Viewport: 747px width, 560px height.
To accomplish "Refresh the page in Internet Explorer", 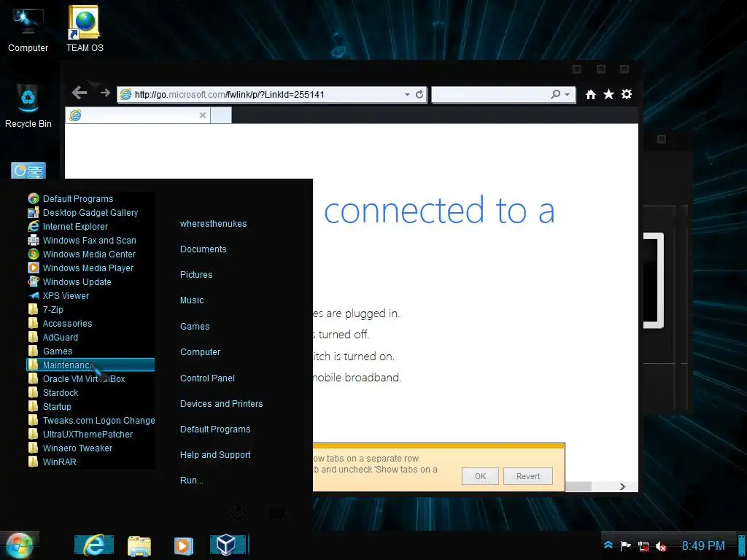I will tap(419, 94).
